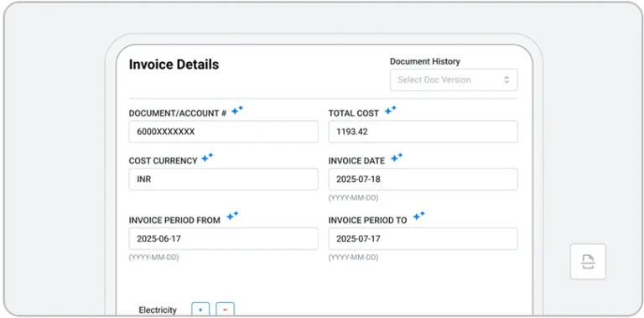Click the Invoice Date field showing 2025-07-18
The image size is (644, 318).
tap(423, 179)
